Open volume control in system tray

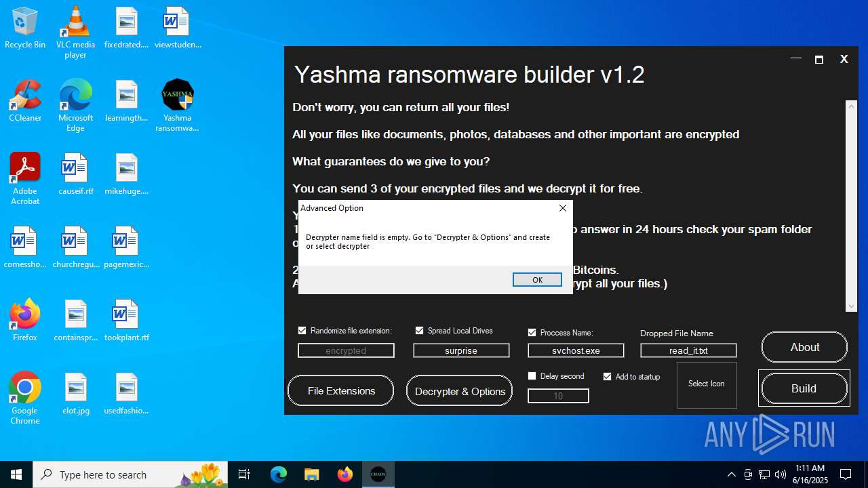(x=781, y=474)
